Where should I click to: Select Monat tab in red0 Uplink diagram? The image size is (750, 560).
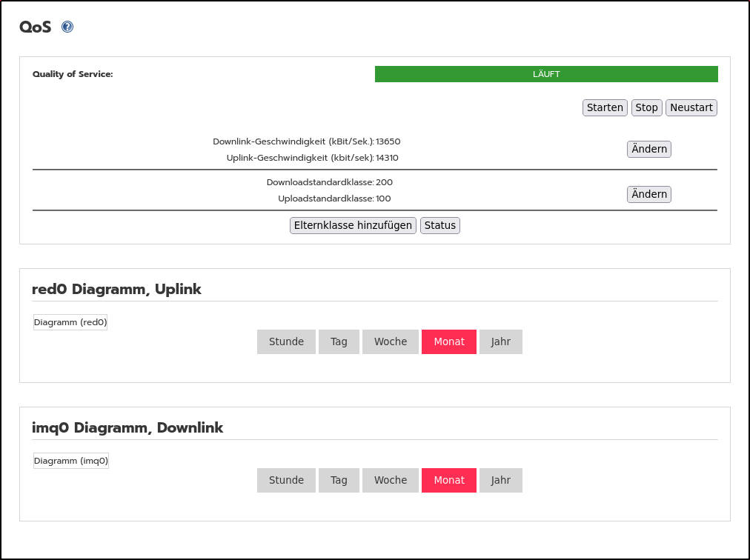(449, 341)
